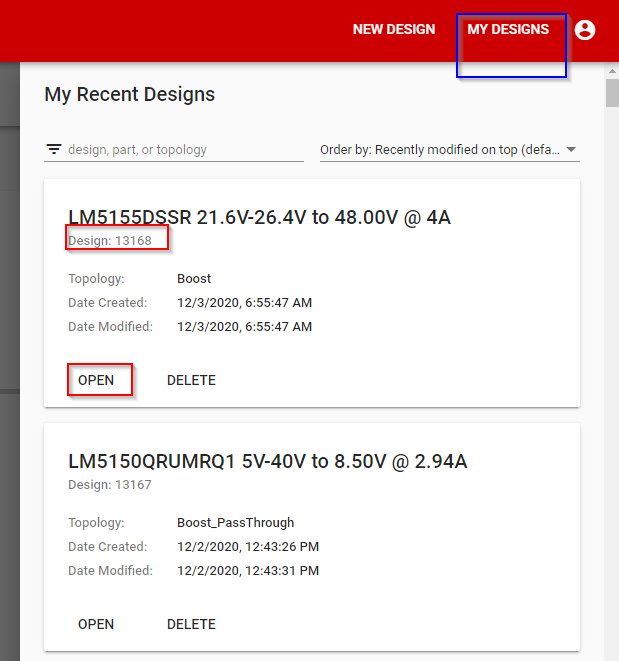Select the title LM5150QRUMRQ1 5V-40V to 8.50V @ 2.94A
This screenshot has height=661, width=619.
click(268, 462)
